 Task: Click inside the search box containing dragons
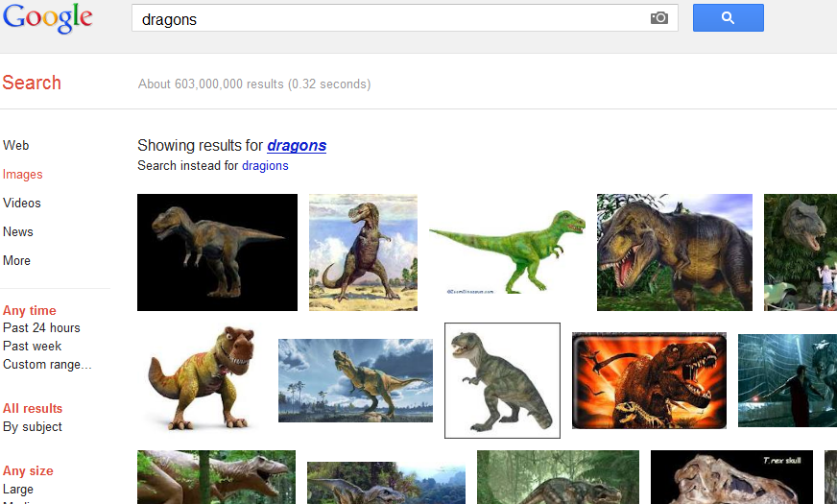tap(384, 19)
